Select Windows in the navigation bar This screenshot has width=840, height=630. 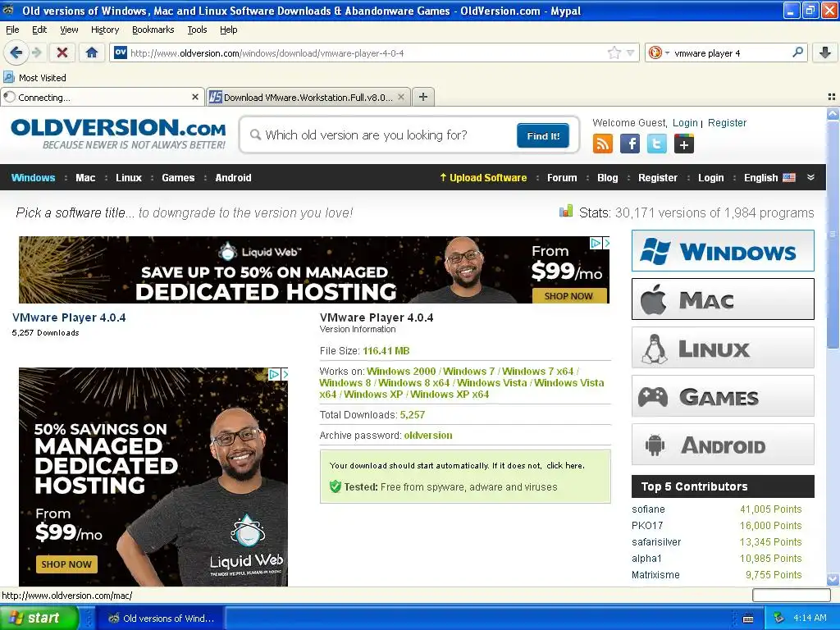pyautogui.click(x=33, y=178)
